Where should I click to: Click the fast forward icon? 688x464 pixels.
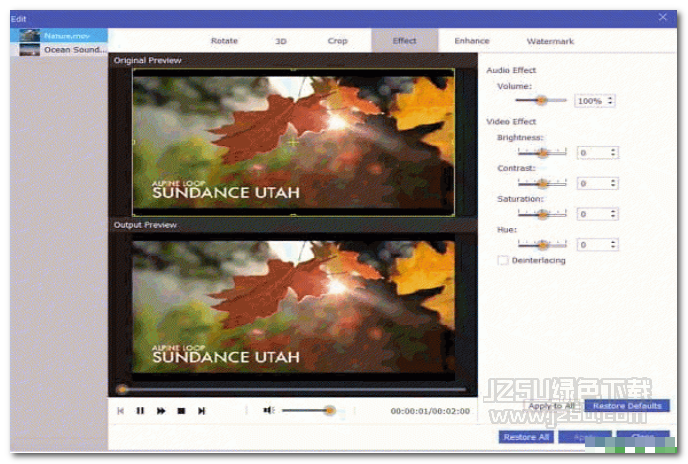(x=161, y=410)
